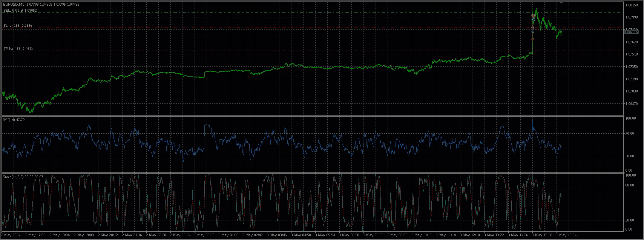The width and height of the screenshot is (644, 240).
Task: Click the 1.07030 price scale value
Action: 631,91
